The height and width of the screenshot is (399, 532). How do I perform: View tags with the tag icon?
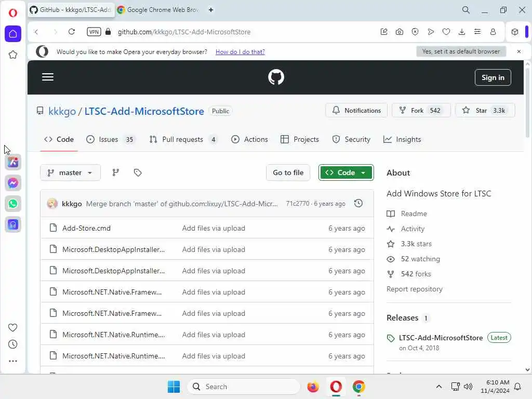[137, 172]
